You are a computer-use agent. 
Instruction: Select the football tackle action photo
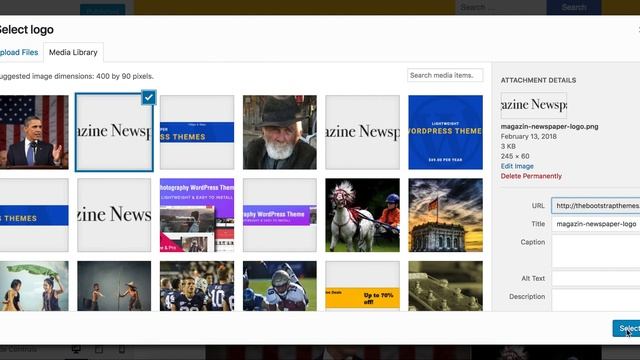click(280, 286)
